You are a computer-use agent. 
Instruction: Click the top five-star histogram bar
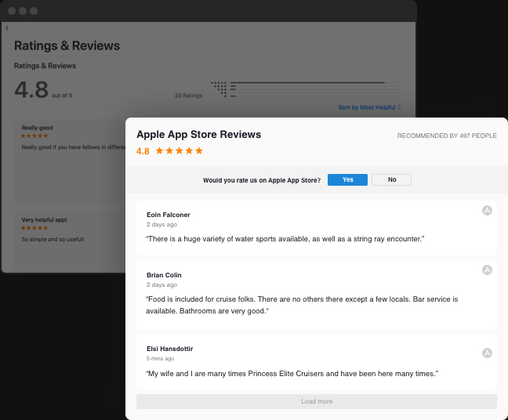click(307, 82)
